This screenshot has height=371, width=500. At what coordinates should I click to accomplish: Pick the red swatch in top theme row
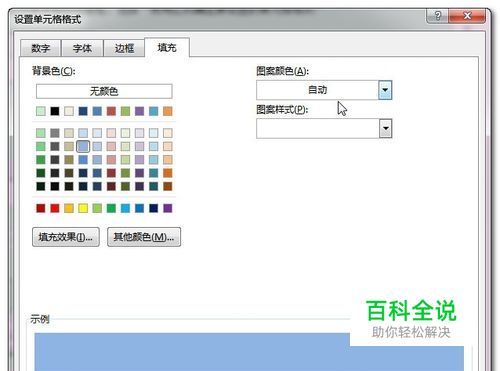pyautogui.click(x=111, y=111)
